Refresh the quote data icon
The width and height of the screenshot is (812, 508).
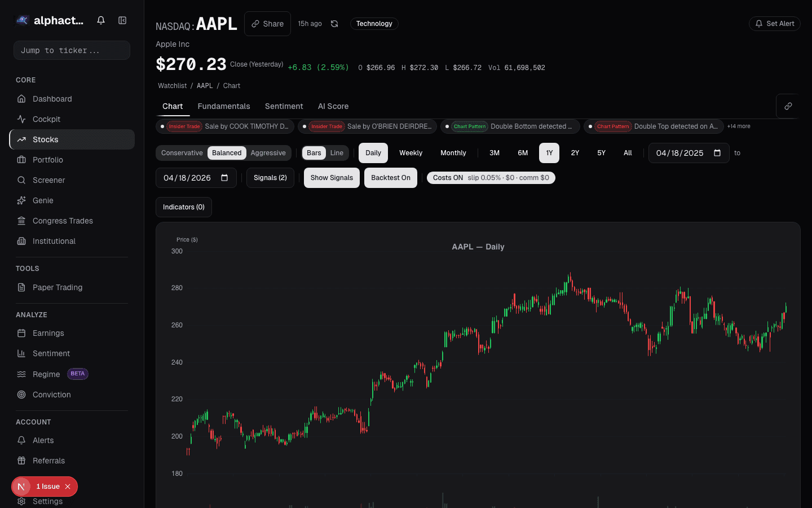click(334, 24)
